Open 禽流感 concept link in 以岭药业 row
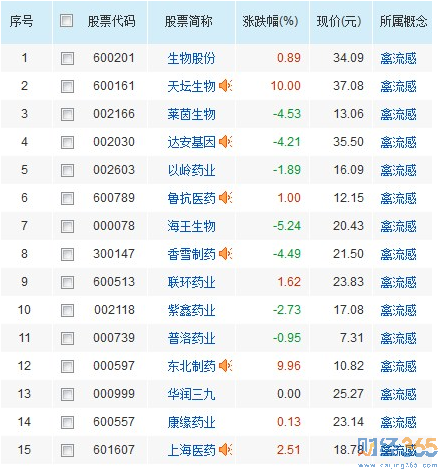The image size is (438, 469). 399,170
